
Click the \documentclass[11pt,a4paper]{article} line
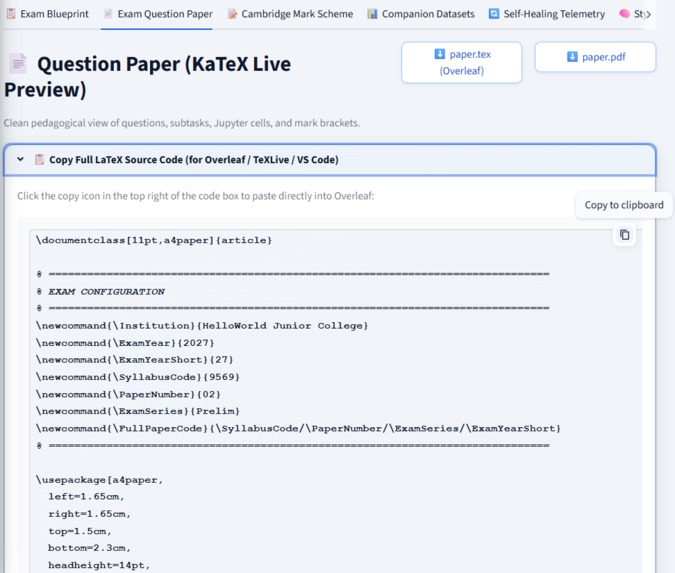pyautogui.click(x=154, y=240)
